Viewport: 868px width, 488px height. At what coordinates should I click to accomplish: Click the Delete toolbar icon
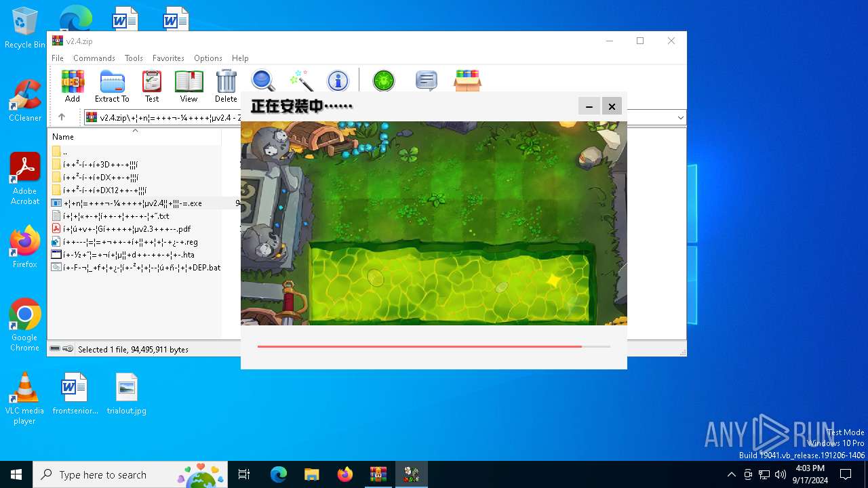(226, 86)
